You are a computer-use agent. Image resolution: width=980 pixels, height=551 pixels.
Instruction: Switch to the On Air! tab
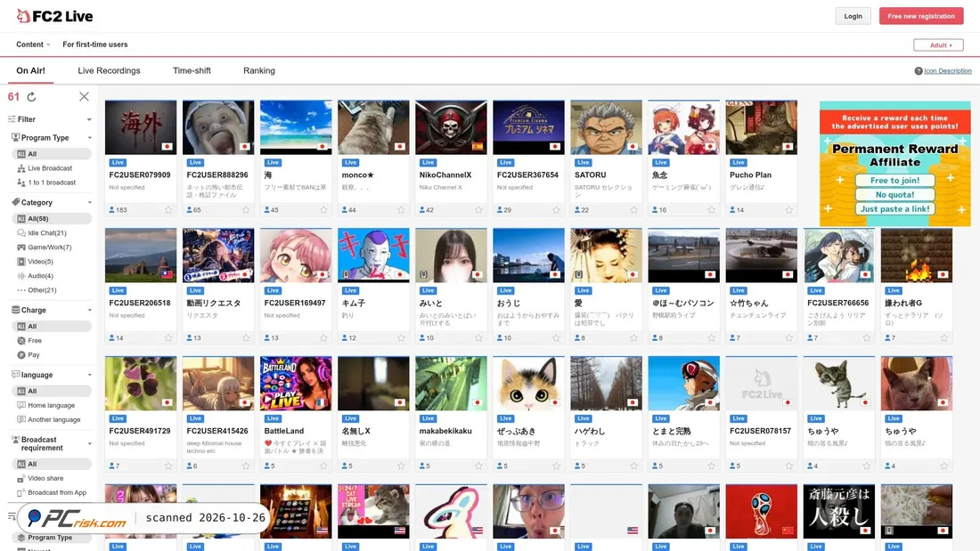click(x=30, y=70)
